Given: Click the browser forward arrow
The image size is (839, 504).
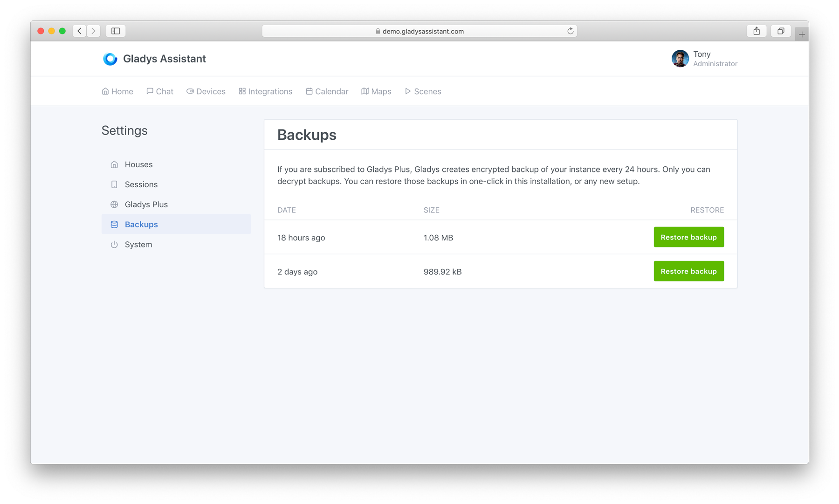Looking at the screenshot, I should click(94, 31).
